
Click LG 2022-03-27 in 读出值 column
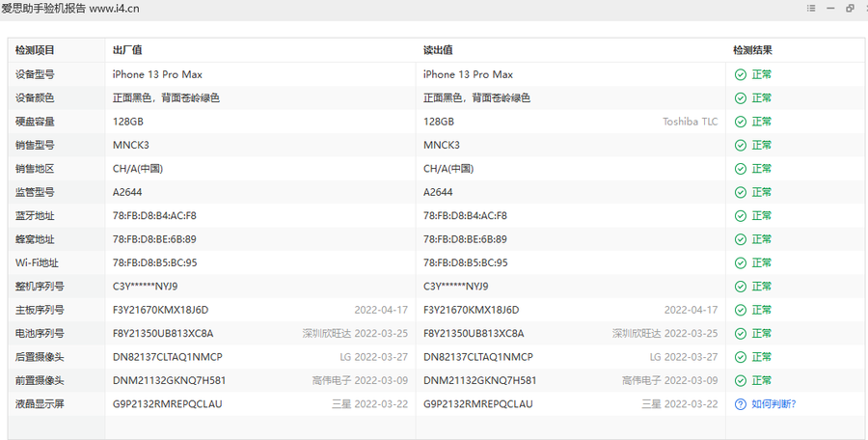pyautogui.click(x=684, y=357)
